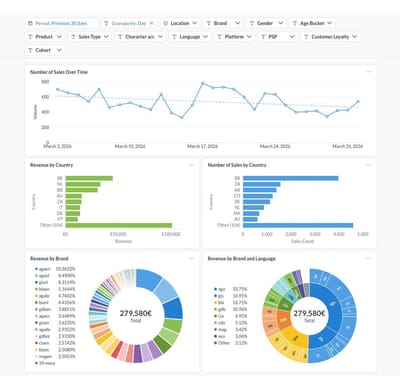The width and height of the screenshot is (400, 376).
Task: Expand the Character acc filter
Action: point(140,37)
